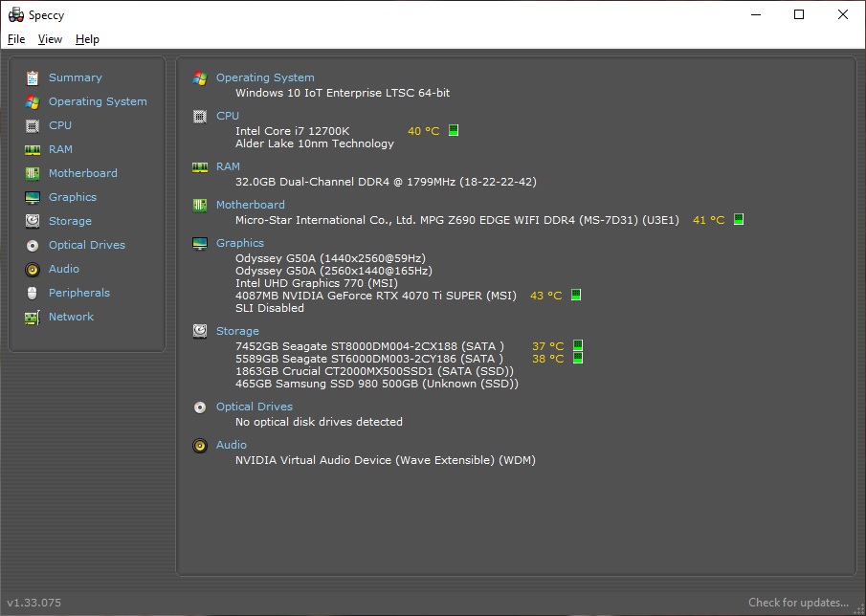Open the Help menu
Viewport: 866px width, 616px height.
click(x=87, y=39)
